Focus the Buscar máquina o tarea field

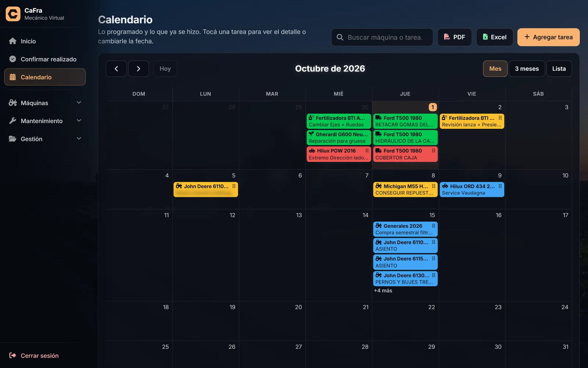point(382,37)
